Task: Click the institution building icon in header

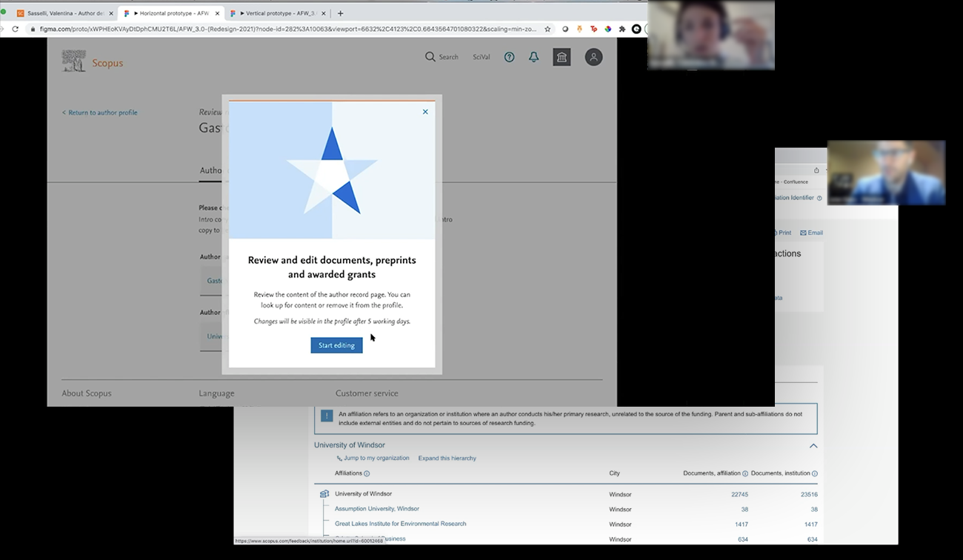Action: [x=562, y=57]
